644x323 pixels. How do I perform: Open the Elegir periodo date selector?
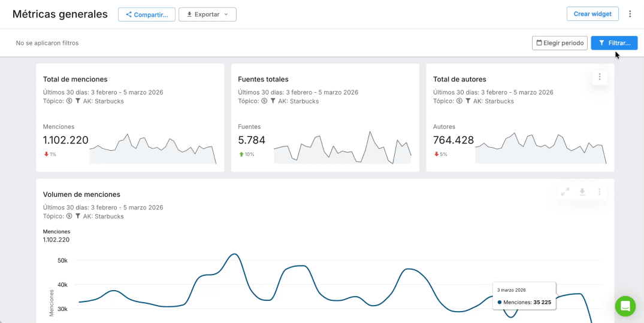pos(560,43)
